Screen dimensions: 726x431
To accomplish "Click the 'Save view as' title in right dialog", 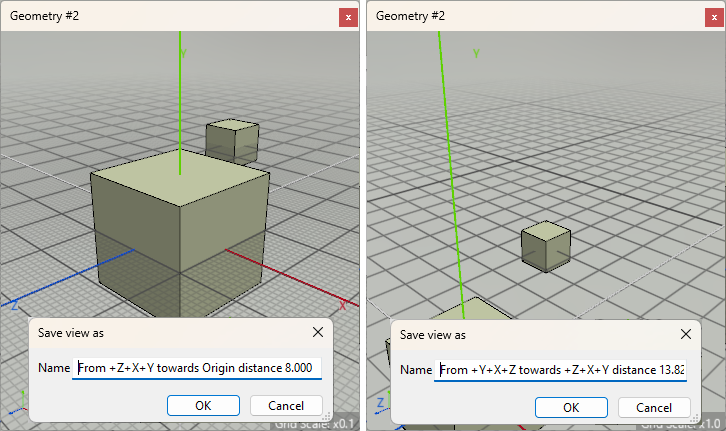I will click(x=433, y=335).
